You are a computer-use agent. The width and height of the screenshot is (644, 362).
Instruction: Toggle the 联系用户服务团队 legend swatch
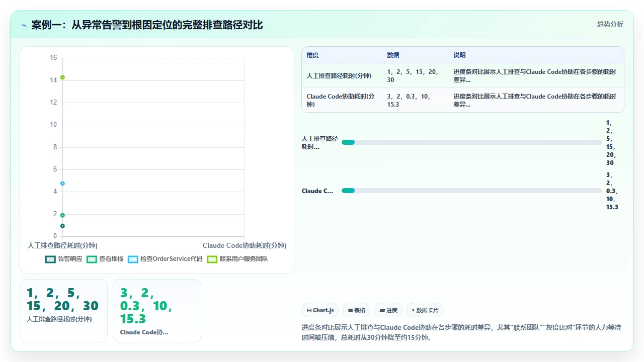coord(212,259)
